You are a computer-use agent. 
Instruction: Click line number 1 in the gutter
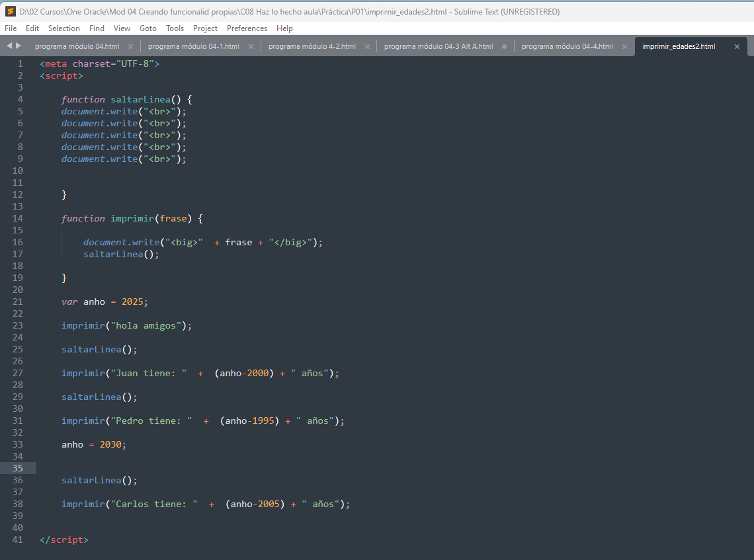(21, 64)
